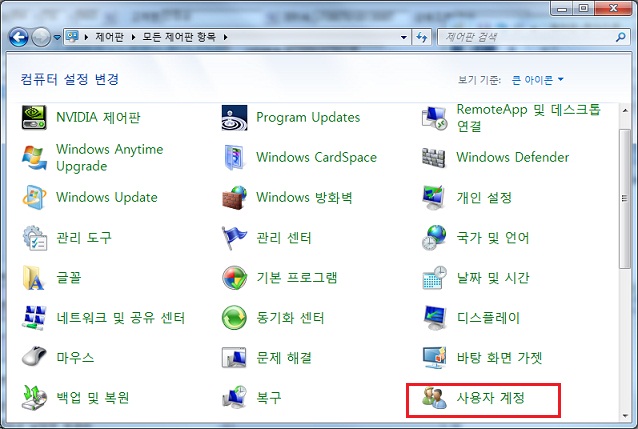Open the 마우스 mouse settings icon

tap(34, 357)
